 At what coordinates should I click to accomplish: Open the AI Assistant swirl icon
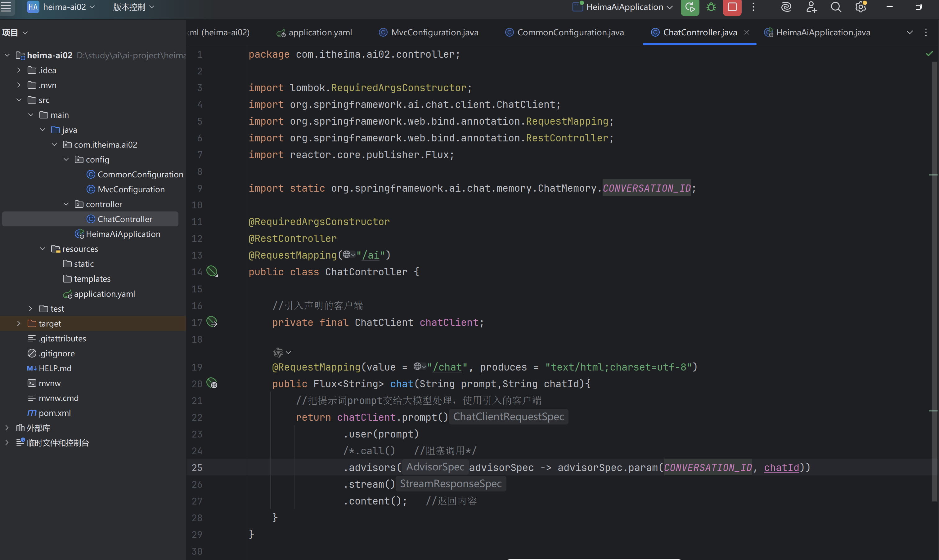click(786, 7)
